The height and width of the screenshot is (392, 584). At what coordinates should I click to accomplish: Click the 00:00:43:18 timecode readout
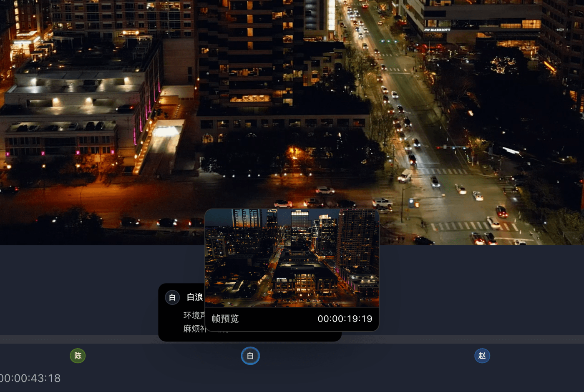(30, 378)
